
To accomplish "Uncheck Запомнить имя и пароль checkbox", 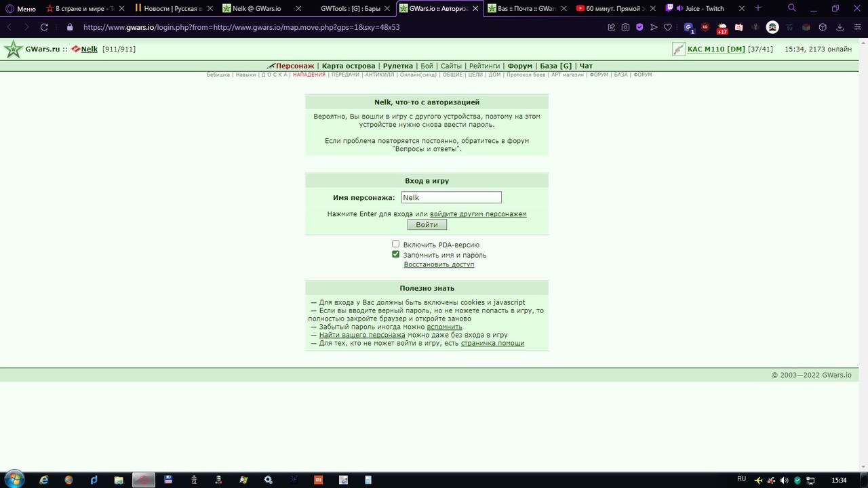I will (x=396, y=254).
